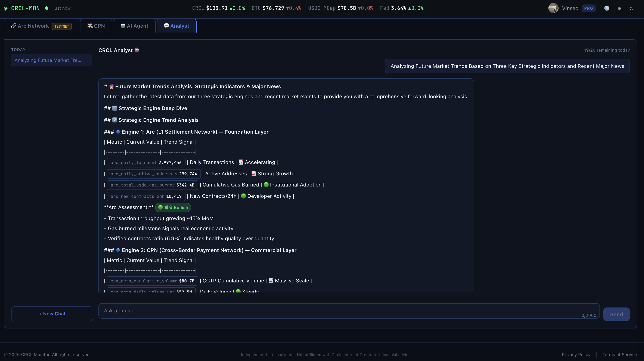
Task: Select the Analyzing Future Market Trends chat history item
Action: pyautogui.click(x=51, y=60)
